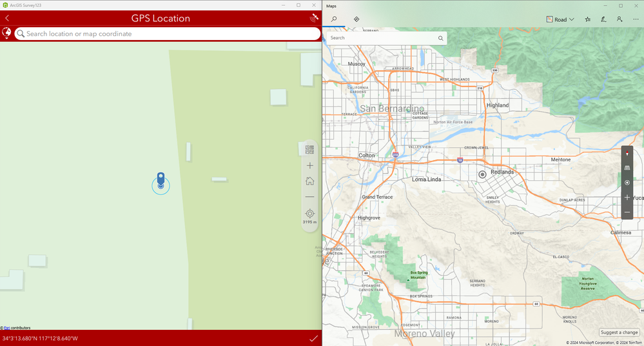
Task: Open the Directions tab in the Maps window
Action: [x=356, y=19]
